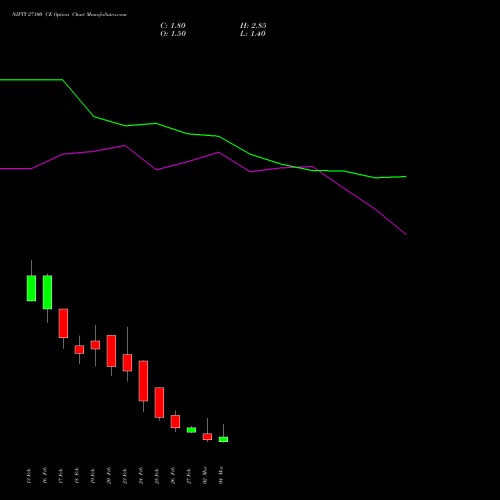Image resolution: width=500 pixels, height=500 pixels.
Task: Click the low value L: 1.40
Action: click(x=253, y=34)
